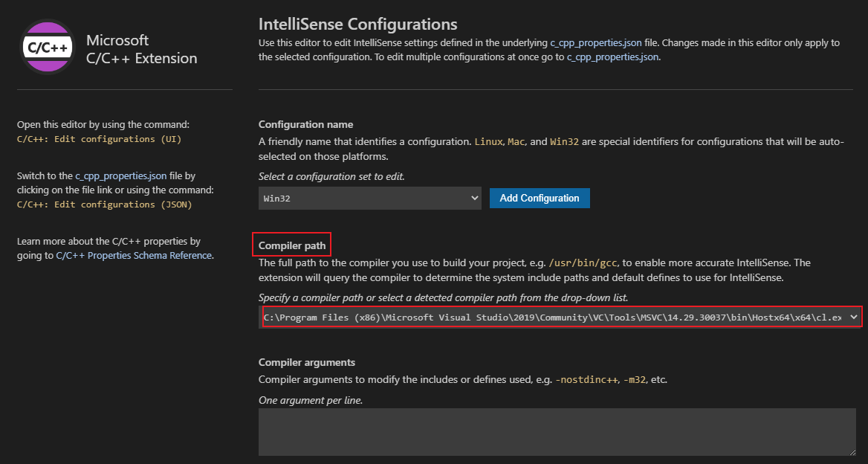Screen dimensions: 868x464
Task: Click the -nostdinc++ example argument text
Action: [586, 381]
